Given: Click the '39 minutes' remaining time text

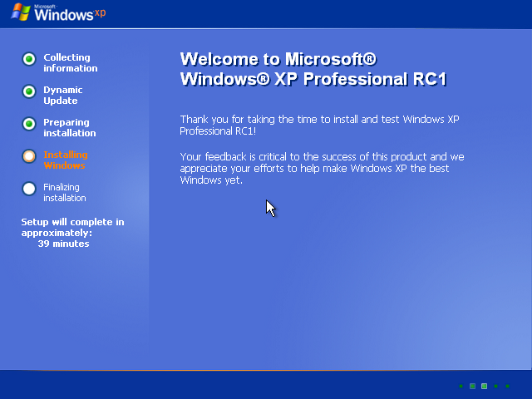Looking at the screenshot, I should (x=63, y=244).
